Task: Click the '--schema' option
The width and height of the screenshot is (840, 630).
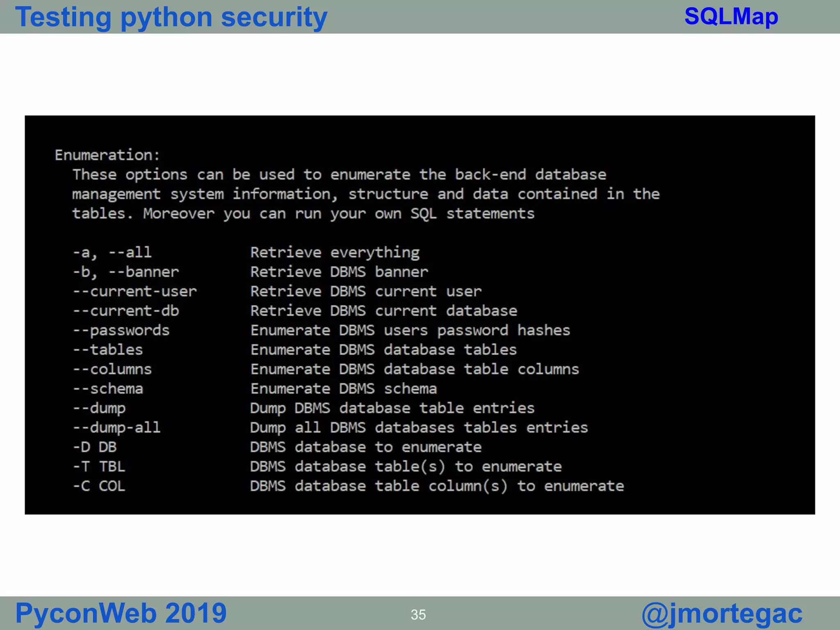Action: tap(108, 389)
